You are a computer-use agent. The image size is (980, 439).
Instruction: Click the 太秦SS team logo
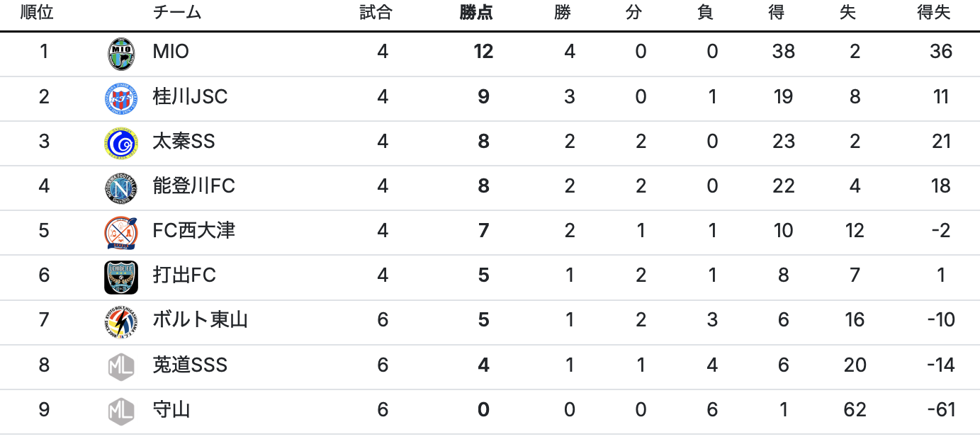(120, 142)
